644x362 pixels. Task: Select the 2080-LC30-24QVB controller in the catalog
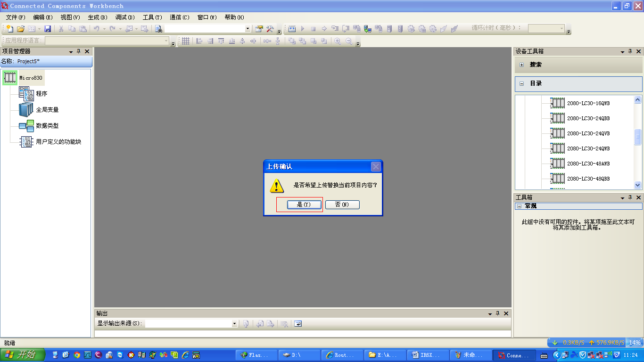tap(588, 133)
